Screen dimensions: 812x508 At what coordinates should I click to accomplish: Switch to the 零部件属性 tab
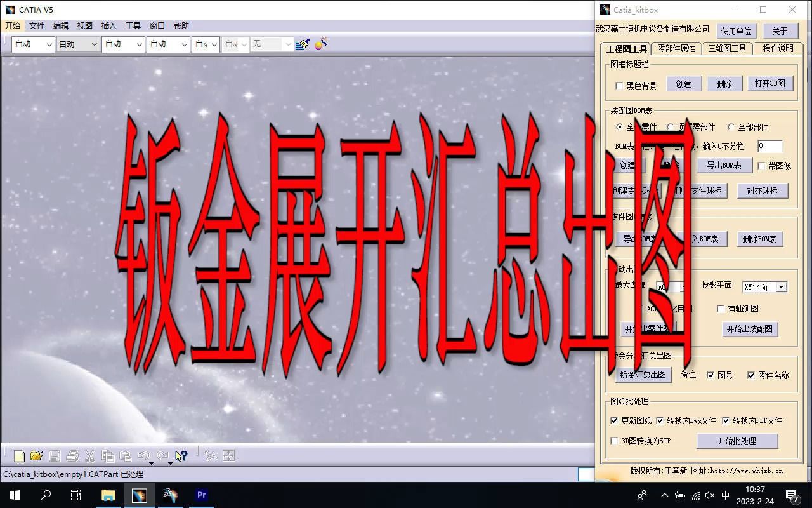pos(676,48)
